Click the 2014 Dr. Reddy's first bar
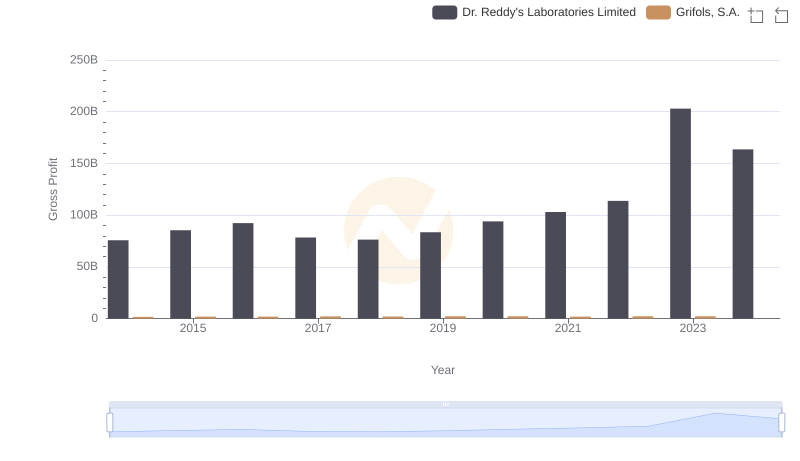The width and height of the screenshot is (800, 461). click(118, 279)
